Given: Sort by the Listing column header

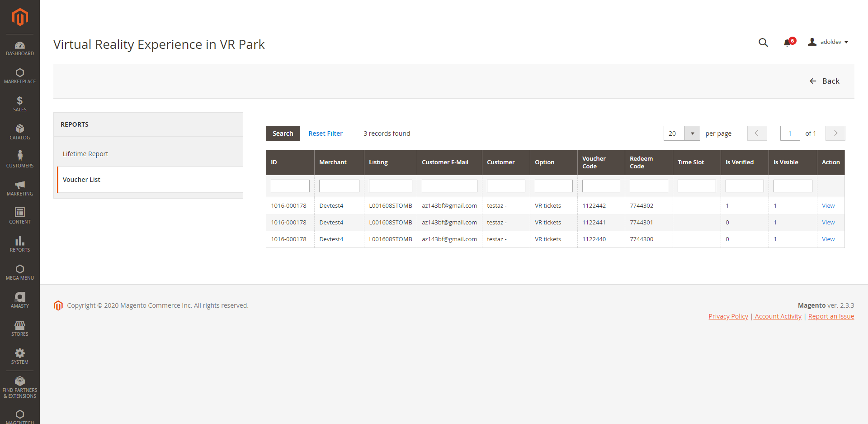Looking at the screenshot, I should 391,162.
